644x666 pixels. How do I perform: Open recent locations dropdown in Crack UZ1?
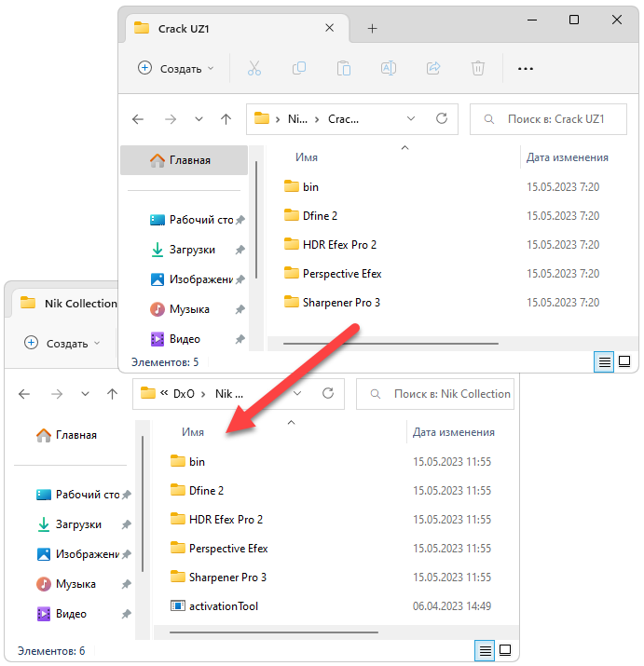(x=199, y=119)
